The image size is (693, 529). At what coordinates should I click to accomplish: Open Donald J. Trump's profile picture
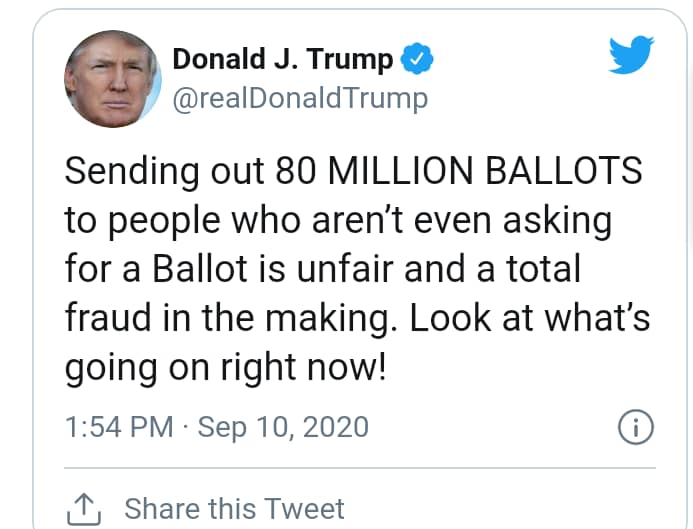112,79
